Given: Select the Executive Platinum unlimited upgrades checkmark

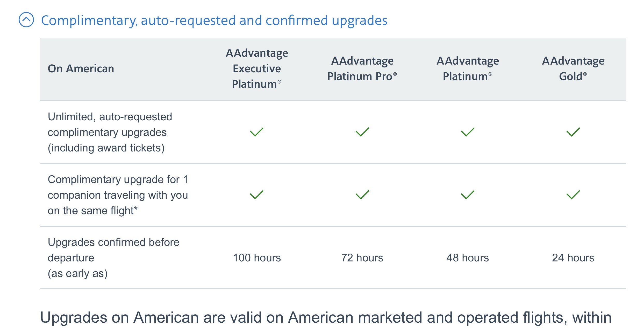Looking at the screenshot, I should click(x=257, y=132).
